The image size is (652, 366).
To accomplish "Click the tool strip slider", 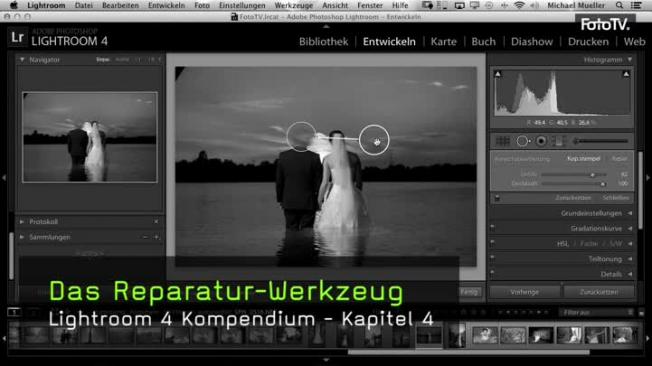I will pyautogui.click(x=600, y=141).
